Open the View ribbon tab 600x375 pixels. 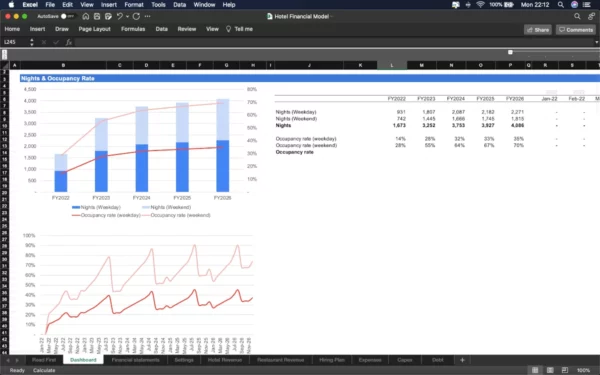click(x=212, y=29)
